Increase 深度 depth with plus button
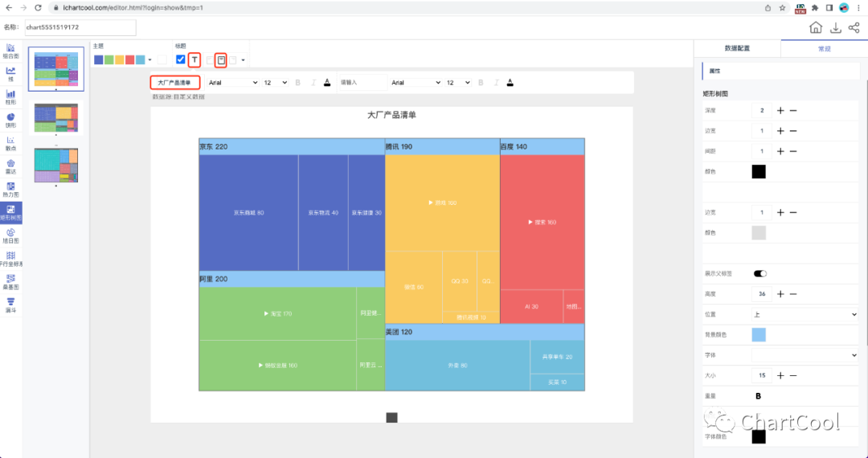 coord(780,111)
